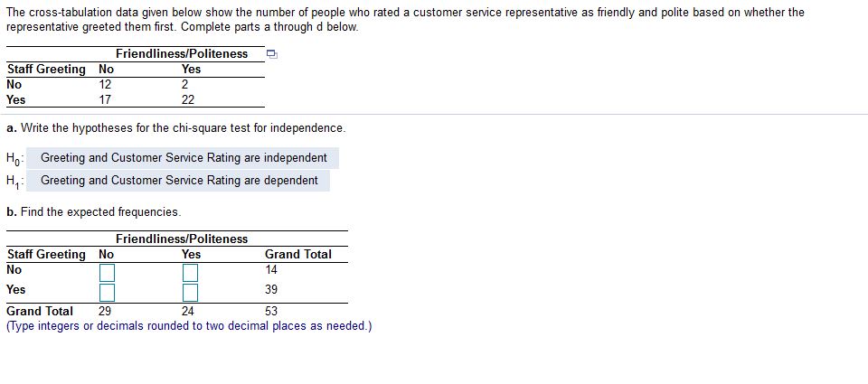Viewport: 868px width, 384px height.
Task: Select the observed value 17 in top table
Action: (x=105, y=100)
